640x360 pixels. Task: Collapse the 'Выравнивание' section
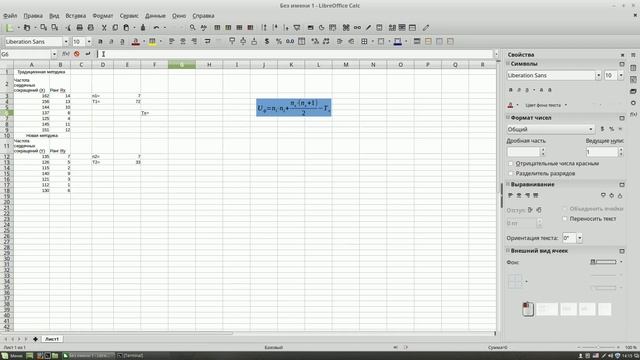(508, 184)
